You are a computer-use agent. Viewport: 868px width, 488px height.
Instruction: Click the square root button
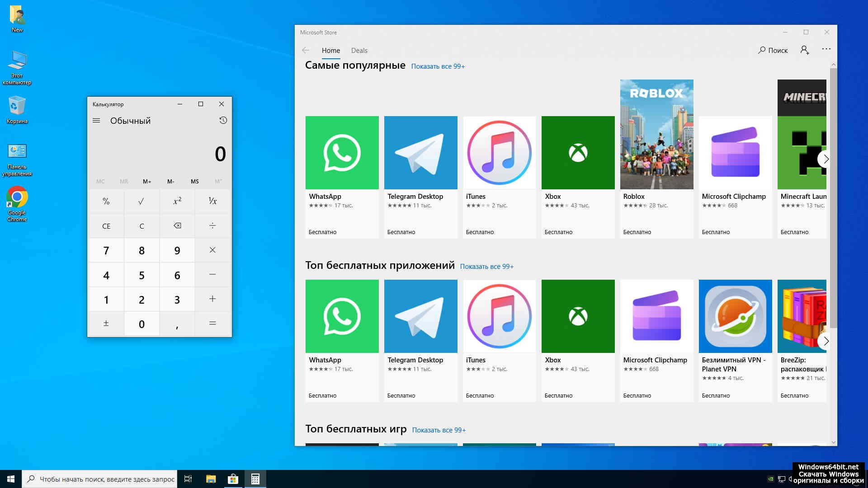coord(141,202)
